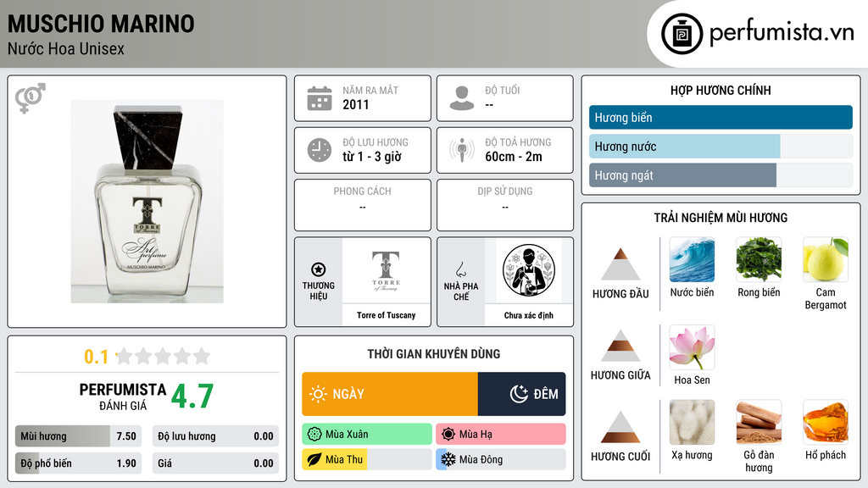
Task: Click the user rating value 0.1
Action: point(97,357)
